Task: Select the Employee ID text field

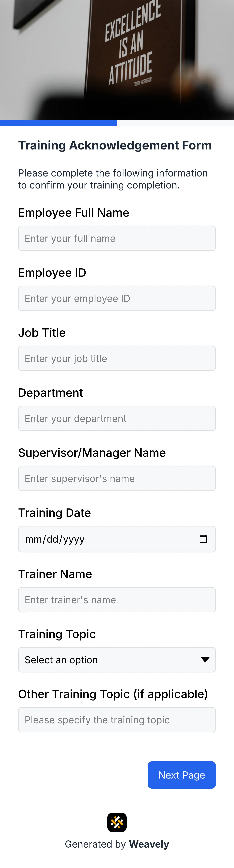Action: point(117,298)
